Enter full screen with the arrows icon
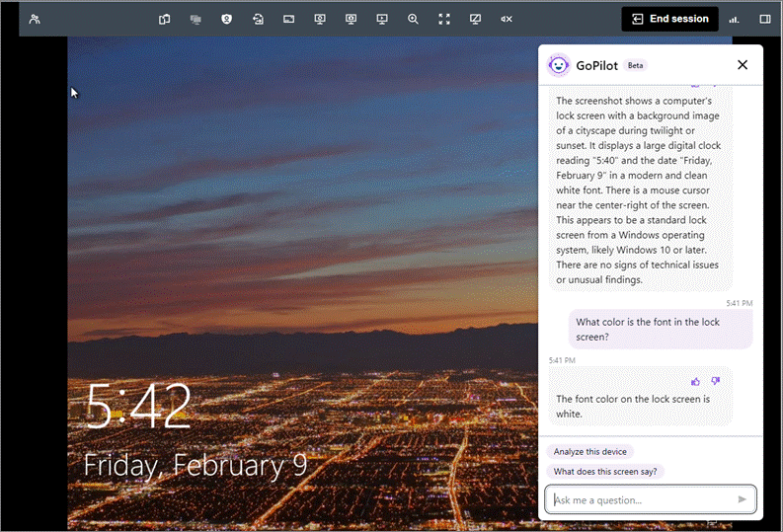Screen dimensions: 783x532 click(x=444, y=19)
